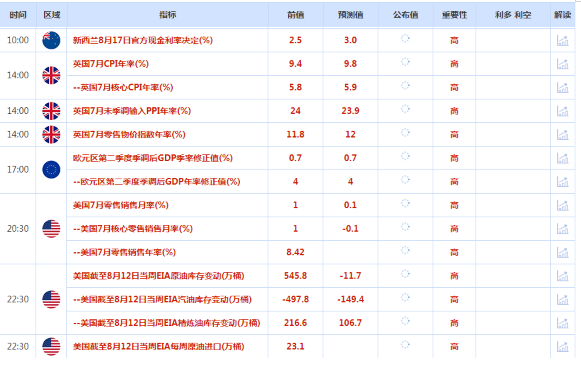581x368 pixels.
Task: Click forecast value 23.9
Action: tap(350, 111)
